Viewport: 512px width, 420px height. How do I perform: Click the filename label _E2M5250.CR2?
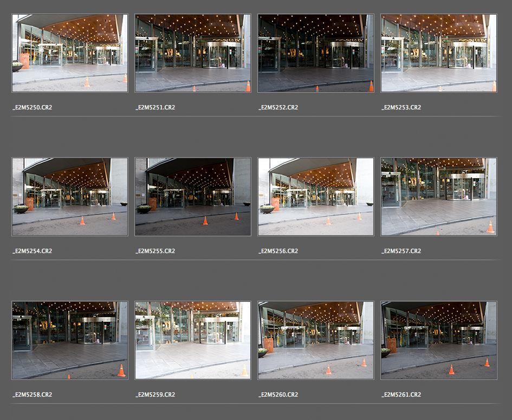32,107
